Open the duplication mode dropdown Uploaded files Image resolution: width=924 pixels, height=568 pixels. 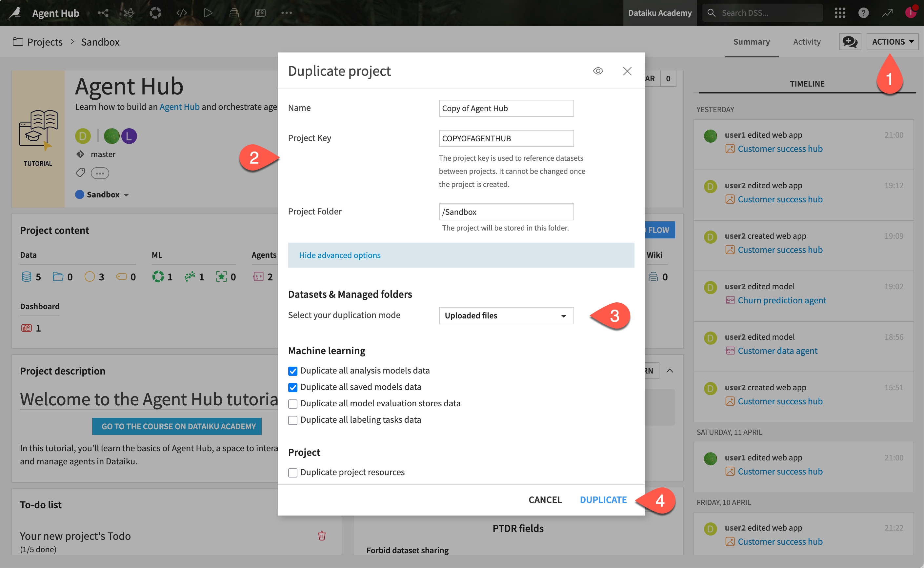[506, 315]
